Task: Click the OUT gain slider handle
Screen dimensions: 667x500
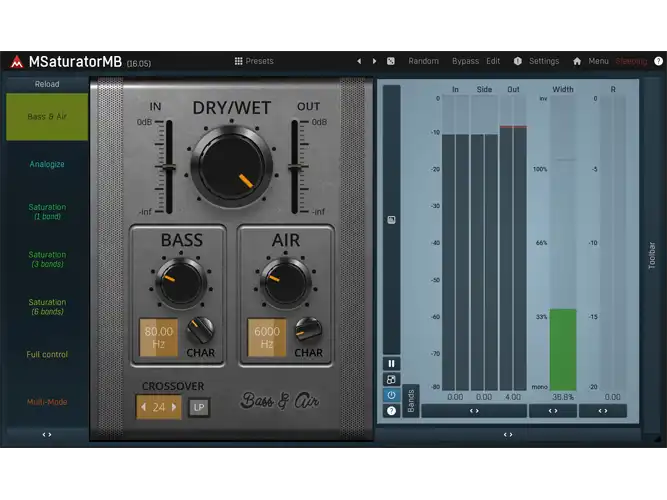Action: [295, 167]
